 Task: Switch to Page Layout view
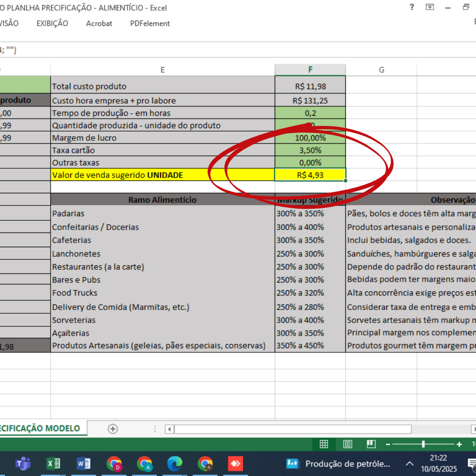click(x=348, y=444)
